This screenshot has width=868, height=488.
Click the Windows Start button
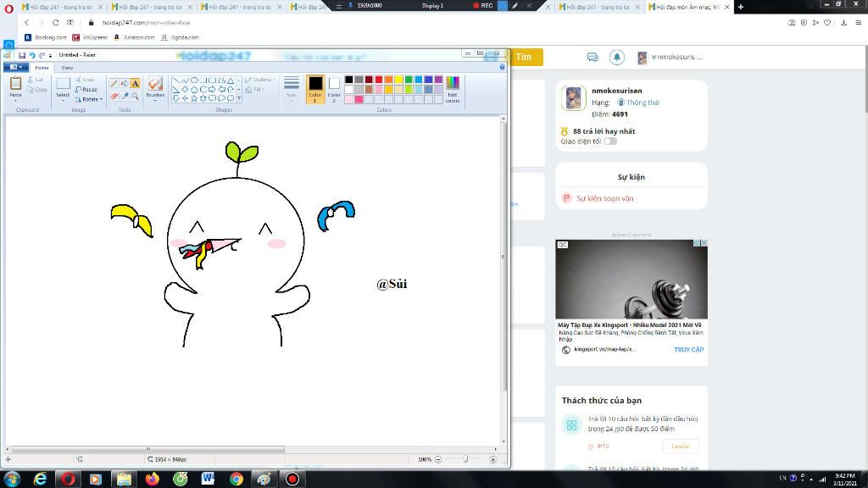pos(12,479)
